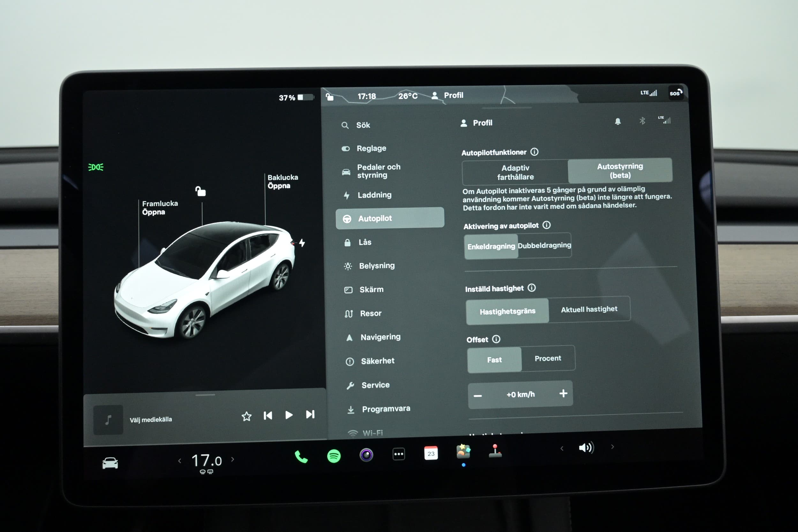Open the Laddning settings menu
The width and height of the screenshot is (798, 532).
tap(374, 195)
